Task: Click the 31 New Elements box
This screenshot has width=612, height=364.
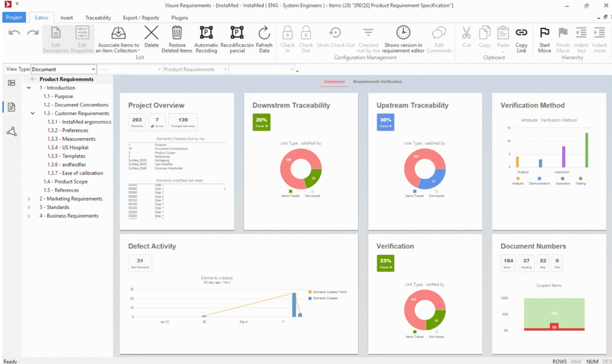Action: [x=140, y=263]
